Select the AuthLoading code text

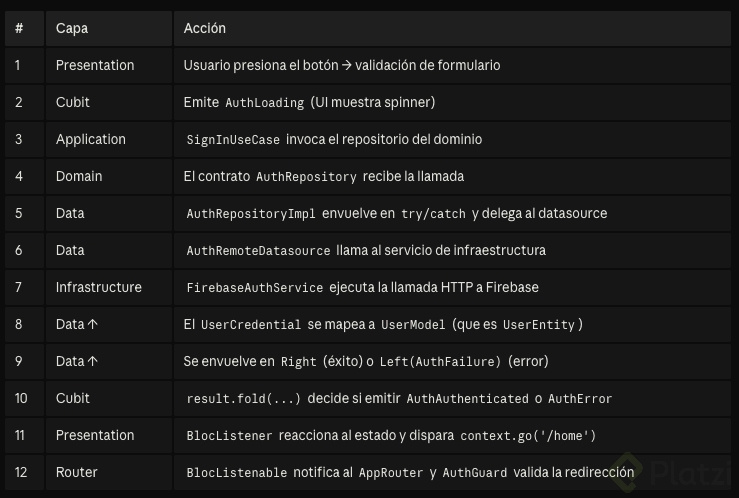pyautogui.click(x=264, y=103)
